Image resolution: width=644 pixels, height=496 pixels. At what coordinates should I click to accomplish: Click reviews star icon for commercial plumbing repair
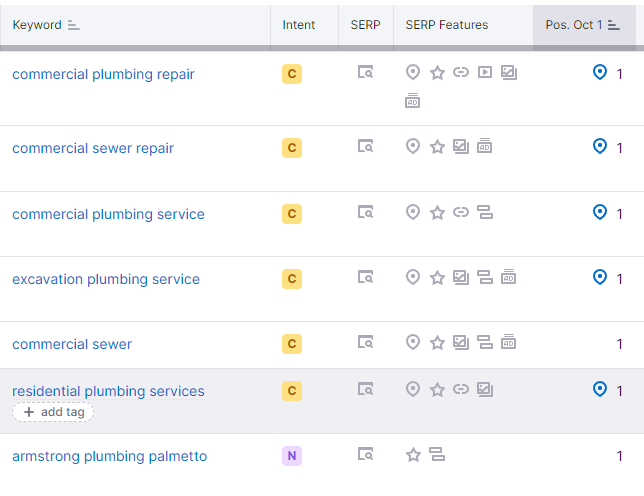tap(437, 73)
